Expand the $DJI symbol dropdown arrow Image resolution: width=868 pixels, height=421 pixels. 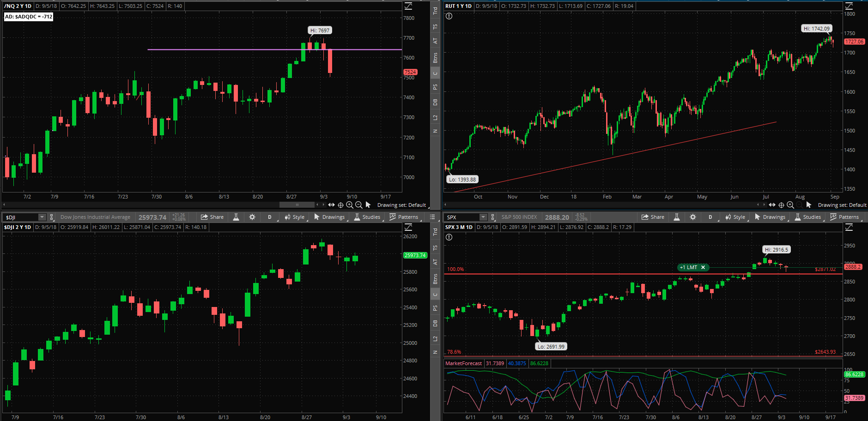click(x=42, y=217)
